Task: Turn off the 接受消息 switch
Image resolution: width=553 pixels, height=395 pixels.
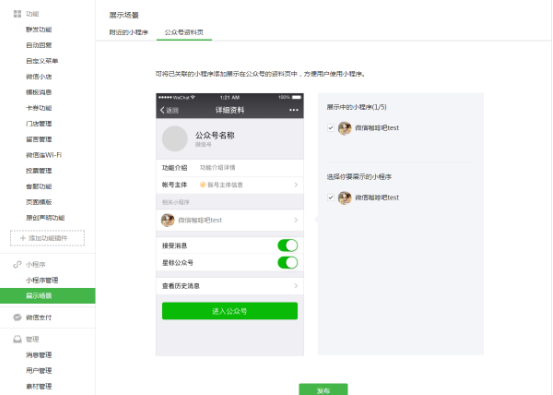Action: point(288,245)
